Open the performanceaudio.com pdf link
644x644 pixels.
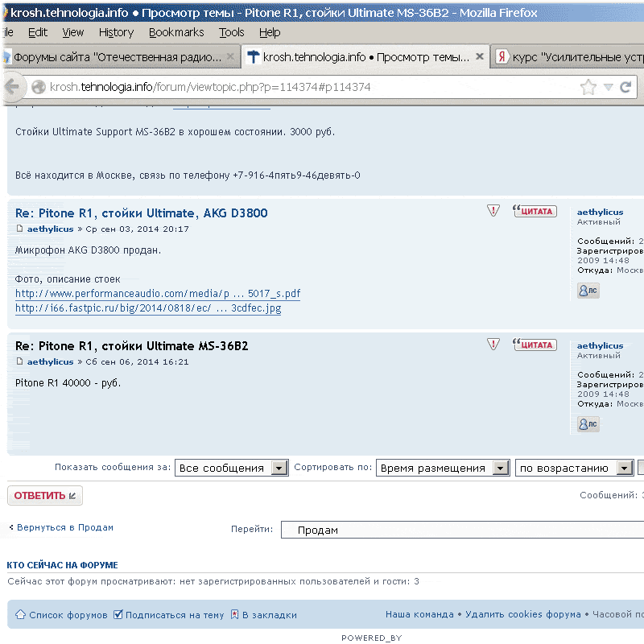[x=158, y=294]
